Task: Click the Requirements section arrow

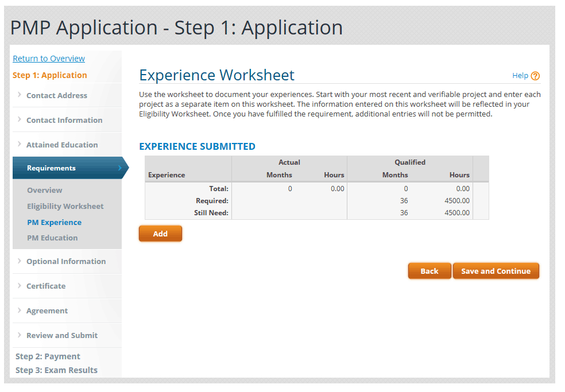Action: [119, 168]
